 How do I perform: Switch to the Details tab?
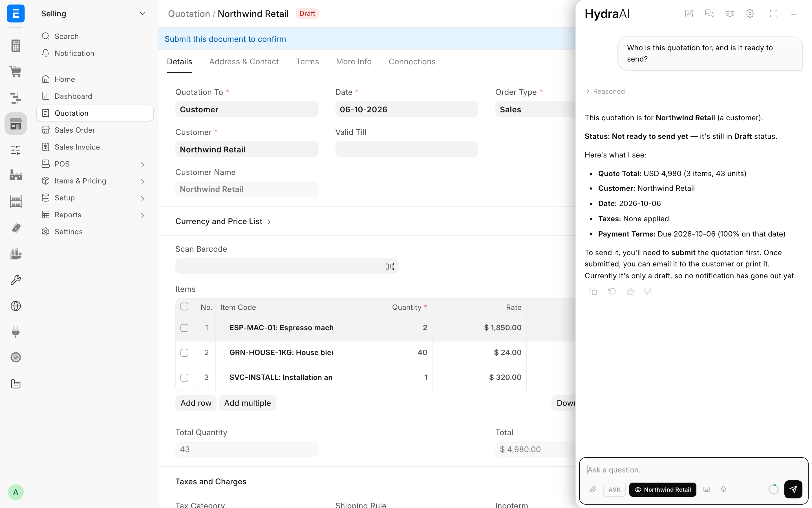point(180,62)
